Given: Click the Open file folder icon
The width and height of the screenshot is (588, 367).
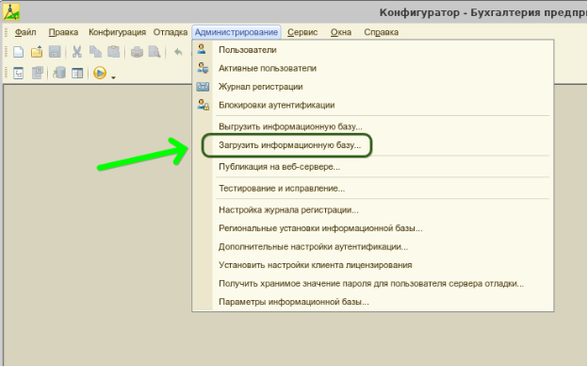Looking at the screenshot, I should point(37,52).
